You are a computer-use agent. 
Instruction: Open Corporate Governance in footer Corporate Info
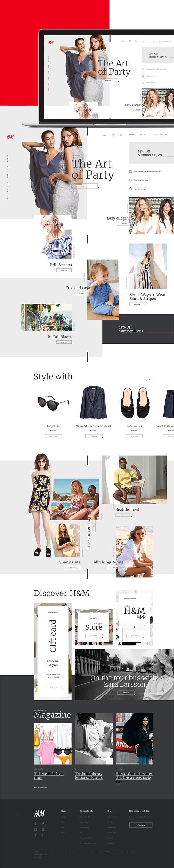88,843
